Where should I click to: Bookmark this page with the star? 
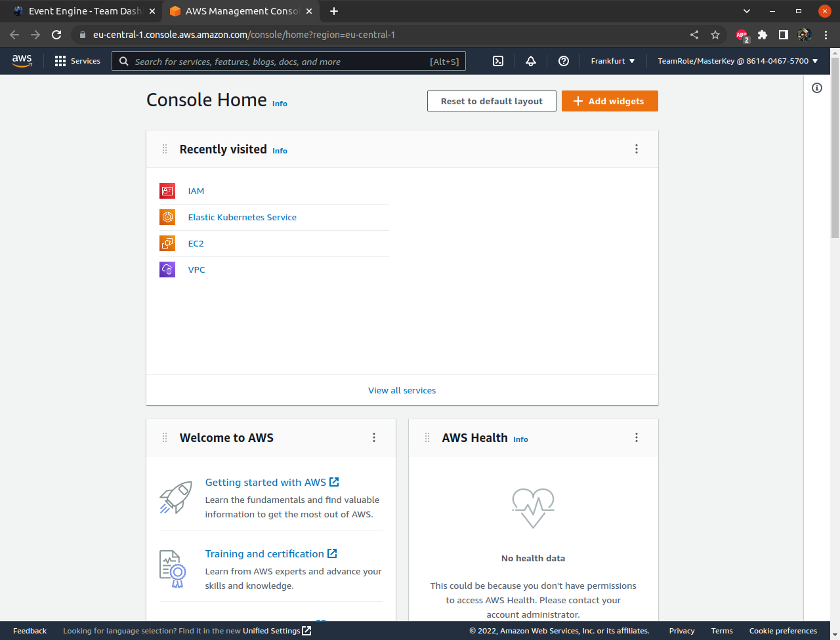coord(715,35)
